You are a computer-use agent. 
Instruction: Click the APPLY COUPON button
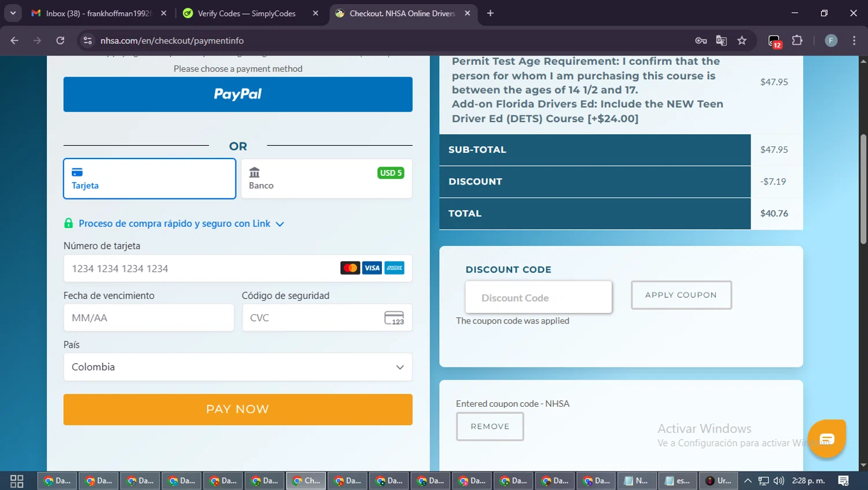[x=681, y=295]
